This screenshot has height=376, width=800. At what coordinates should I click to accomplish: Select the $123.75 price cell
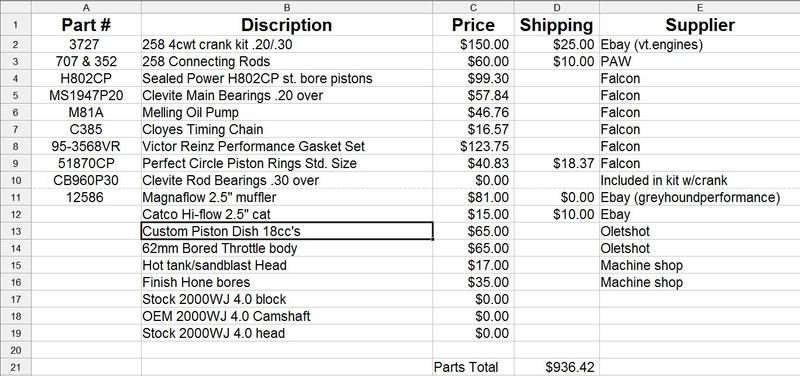(x=473, y=146)
